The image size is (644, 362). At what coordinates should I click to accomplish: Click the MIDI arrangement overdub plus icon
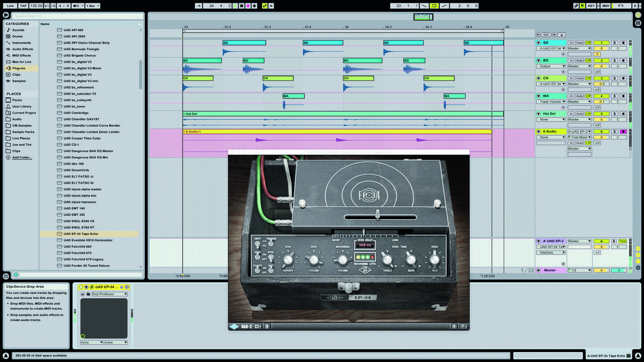(254, 6)
